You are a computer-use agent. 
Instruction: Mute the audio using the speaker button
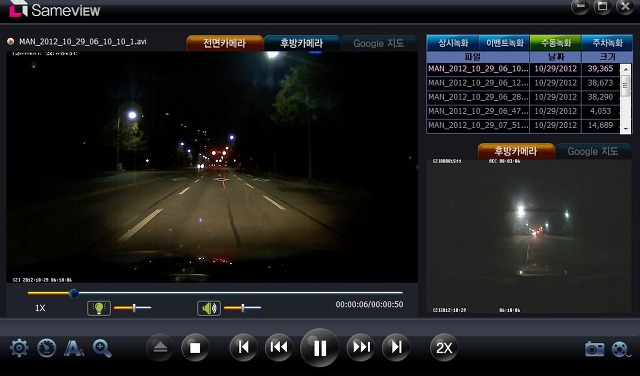pos(209,308)
